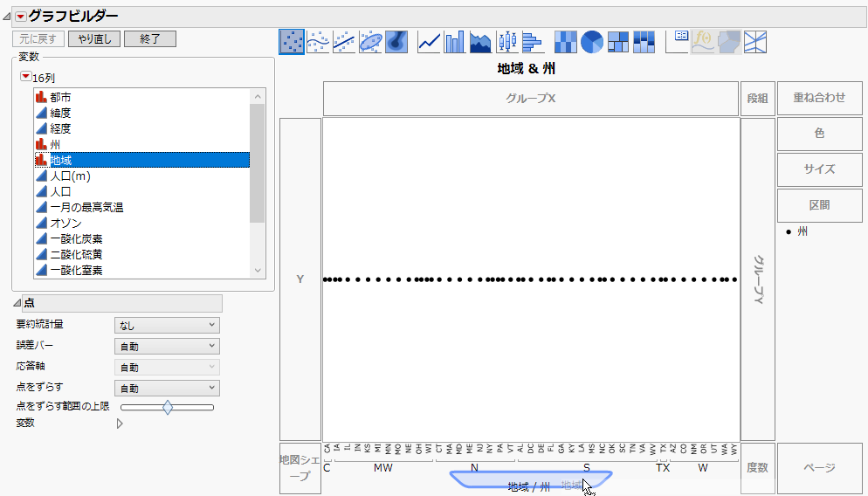Click the graph title 地域 & 州
Viewport: 868px width, 496px height.
pos(526,69)
